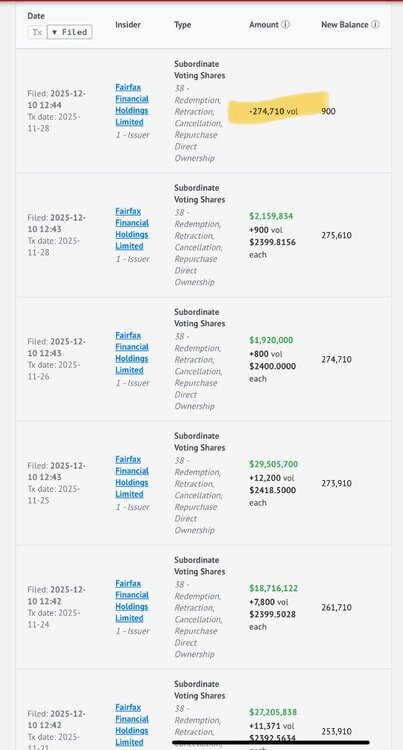Click the Type column header

[183, 24]
